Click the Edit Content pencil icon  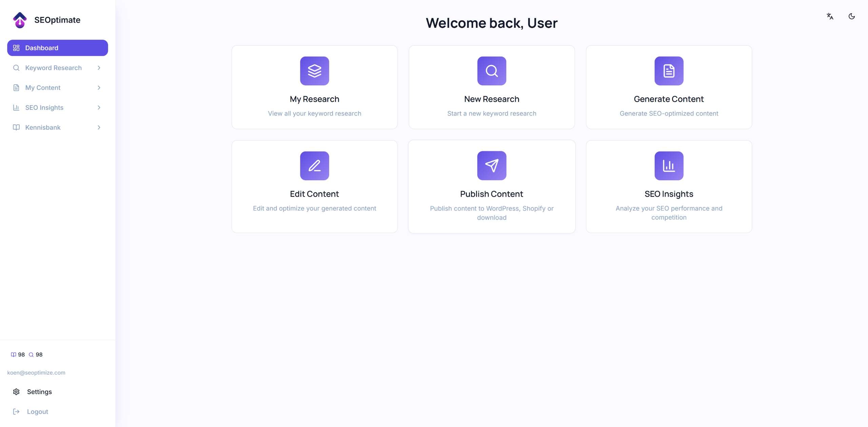coord(314,166)
